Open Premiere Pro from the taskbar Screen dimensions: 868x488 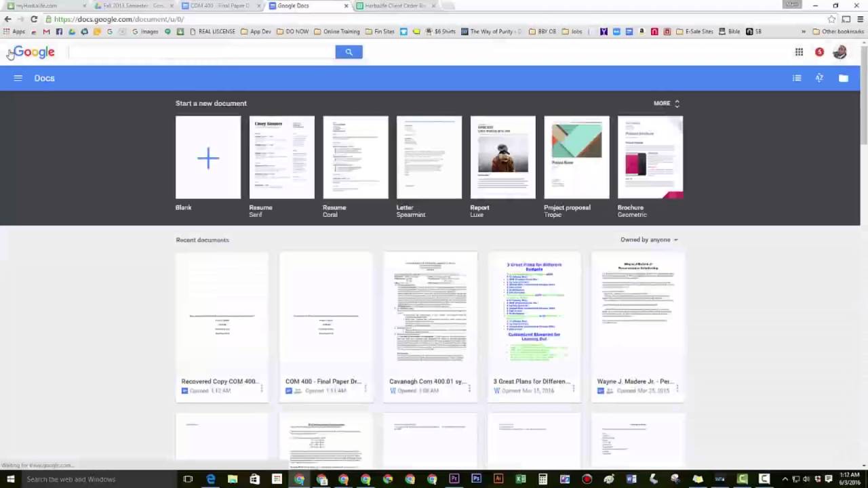454,479
